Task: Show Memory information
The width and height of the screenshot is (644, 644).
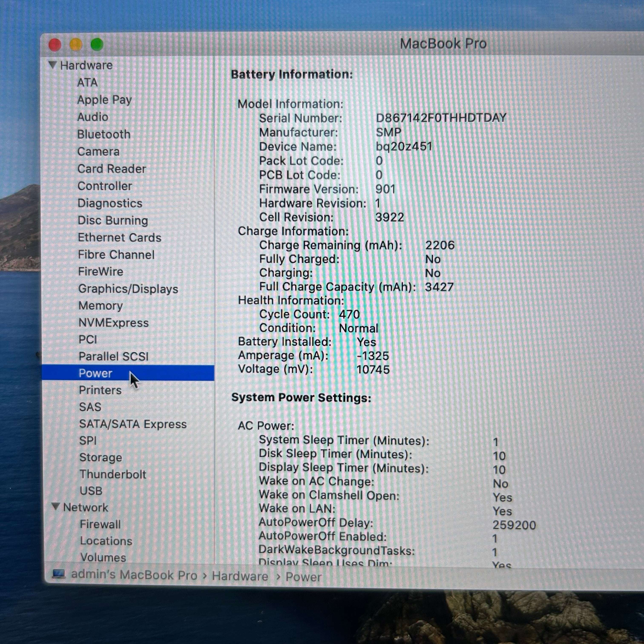Action: tap(100, 306)
